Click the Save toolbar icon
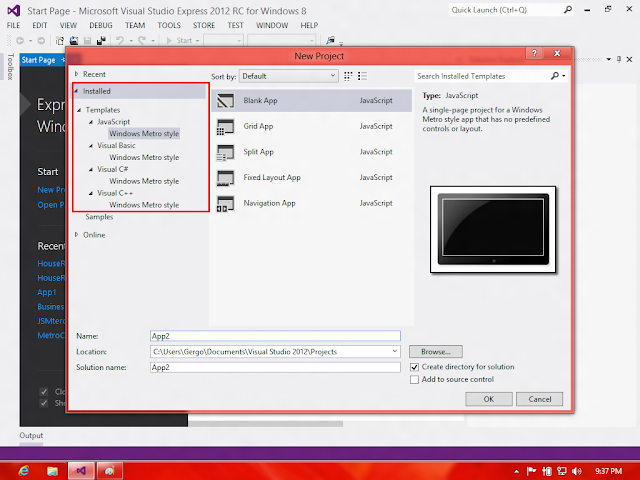Image resolution: width=640 pixels, height=480 pixels. (87, 40)
